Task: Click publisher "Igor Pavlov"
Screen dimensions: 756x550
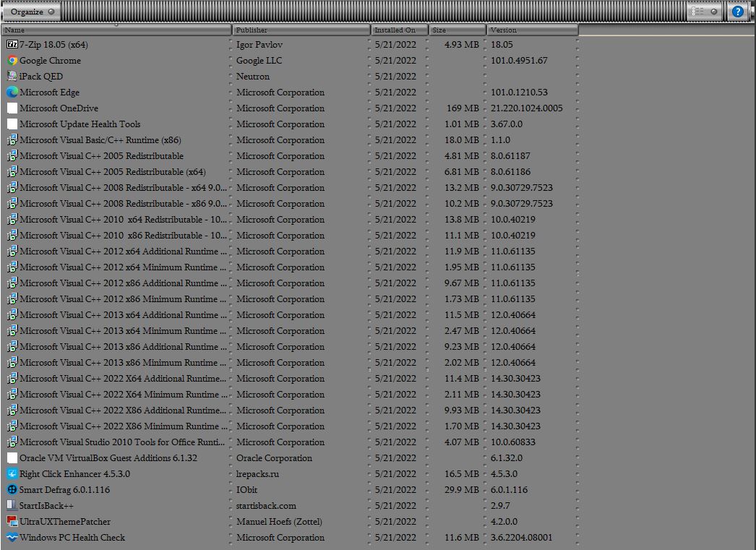Action: pos(259,44)
